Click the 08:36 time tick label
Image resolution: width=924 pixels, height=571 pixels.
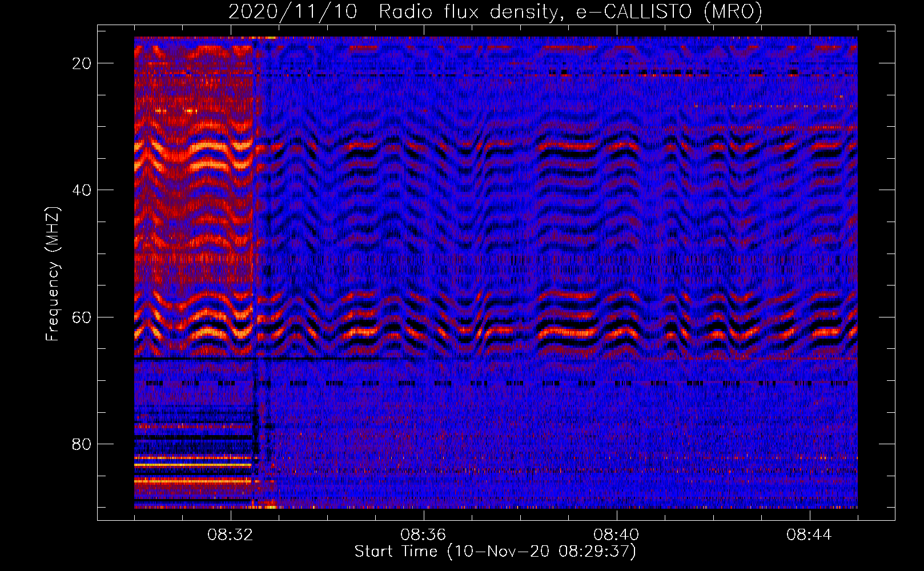tap(423, 535)
